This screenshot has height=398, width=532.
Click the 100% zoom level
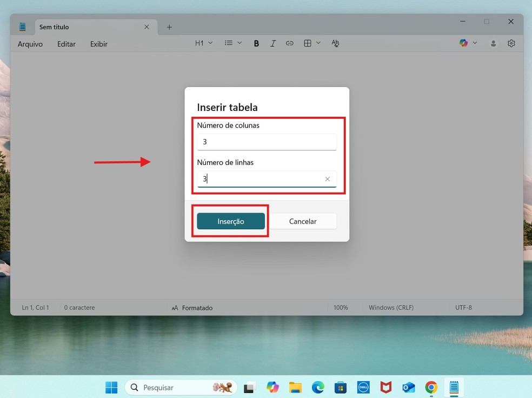341,307
